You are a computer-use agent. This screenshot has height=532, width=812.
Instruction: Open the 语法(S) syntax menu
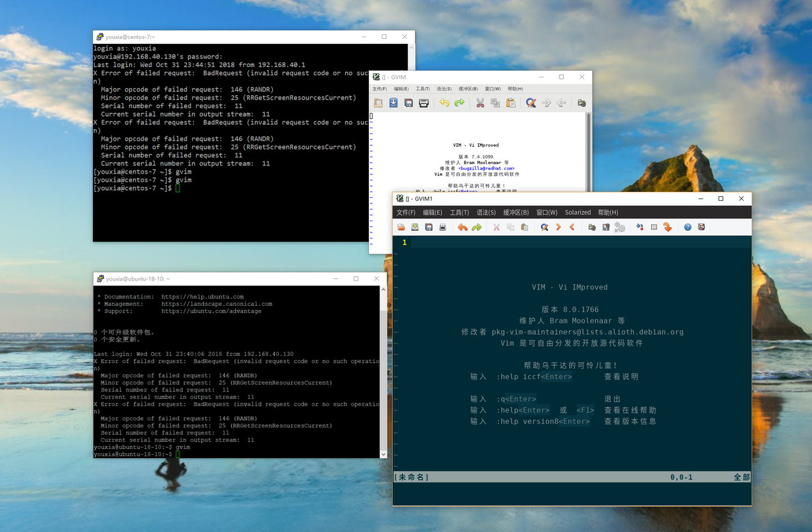pyautogui.click(x=486, y=212)
